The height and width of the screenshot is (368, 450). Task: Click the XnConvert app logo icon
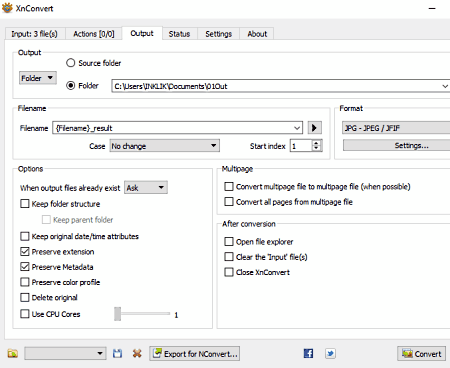click(7, 8)
